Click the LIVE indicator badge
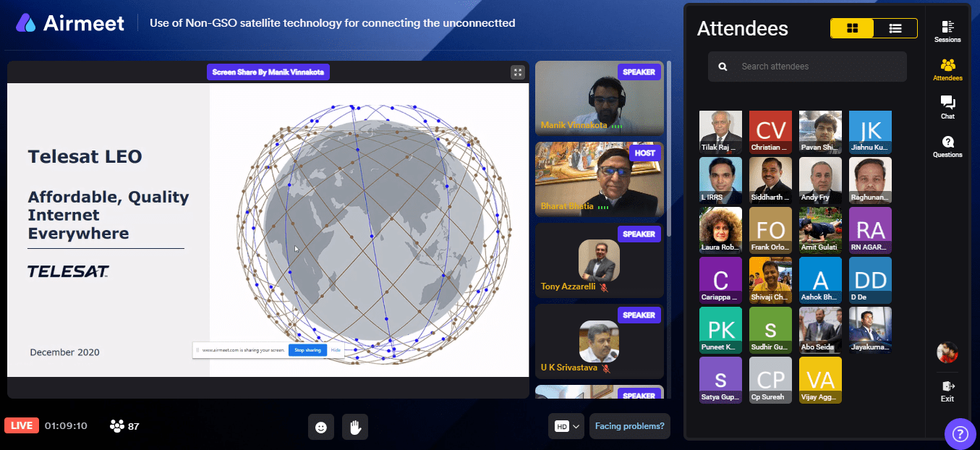Screen dimensions: 980x450 22,425
